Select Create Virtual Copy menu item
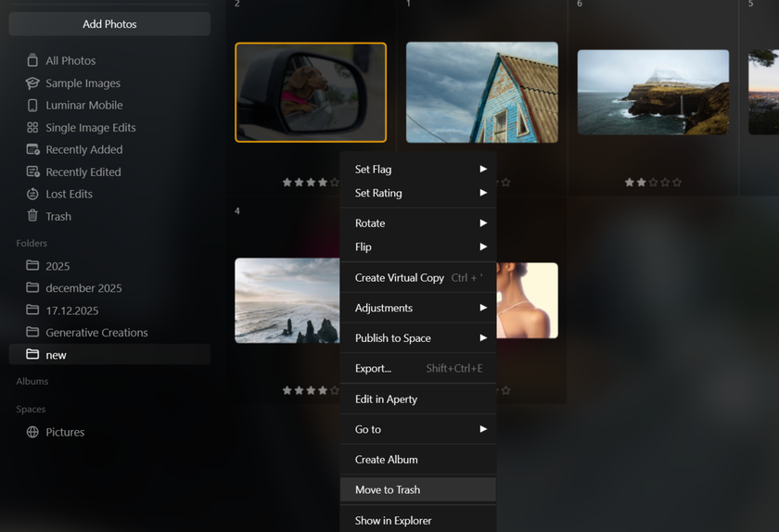The width and height of the screenshot is (779, 532). [x=418, y=278]
